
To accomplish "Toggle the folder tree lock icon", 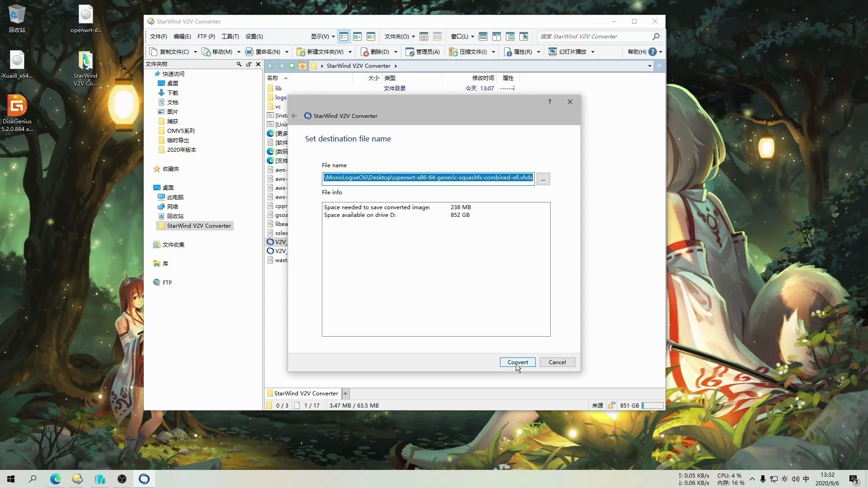I will tap(249, 64).
